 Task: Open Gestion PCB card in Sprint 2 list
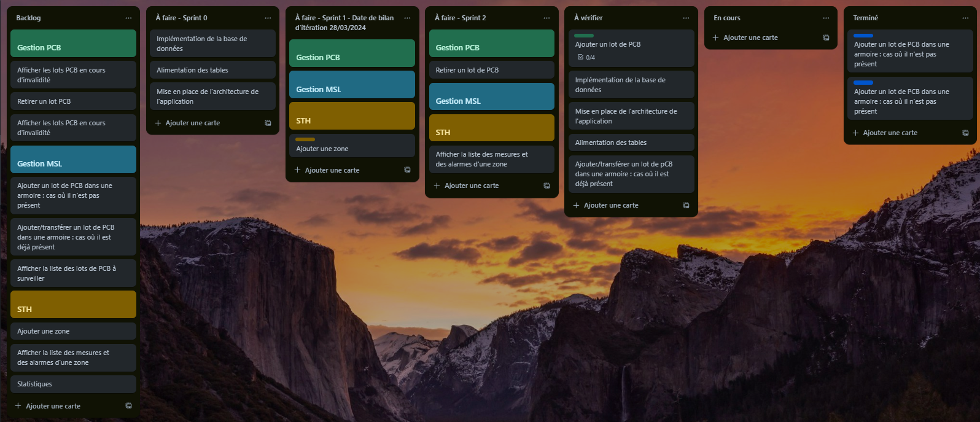491,44
